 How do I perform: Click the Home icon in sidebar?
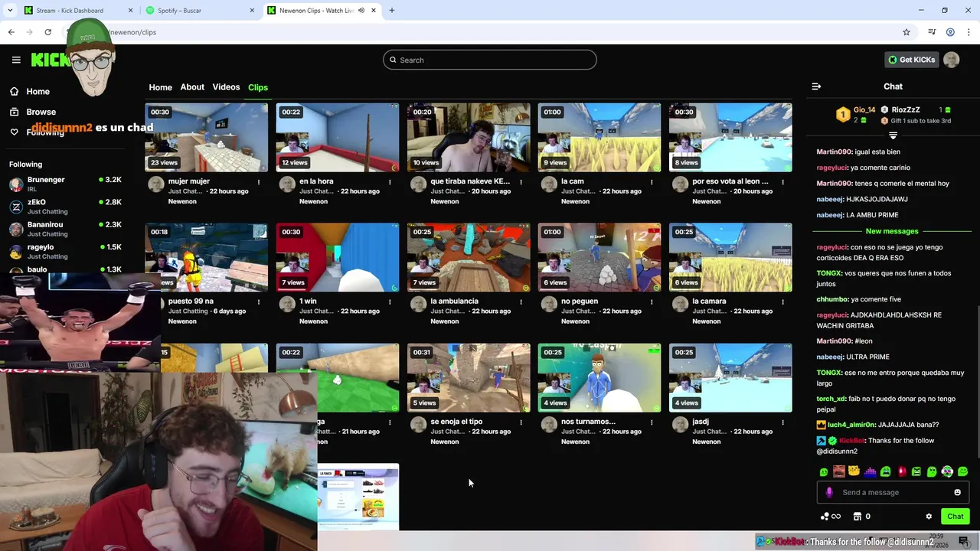(x=14, y=91)
